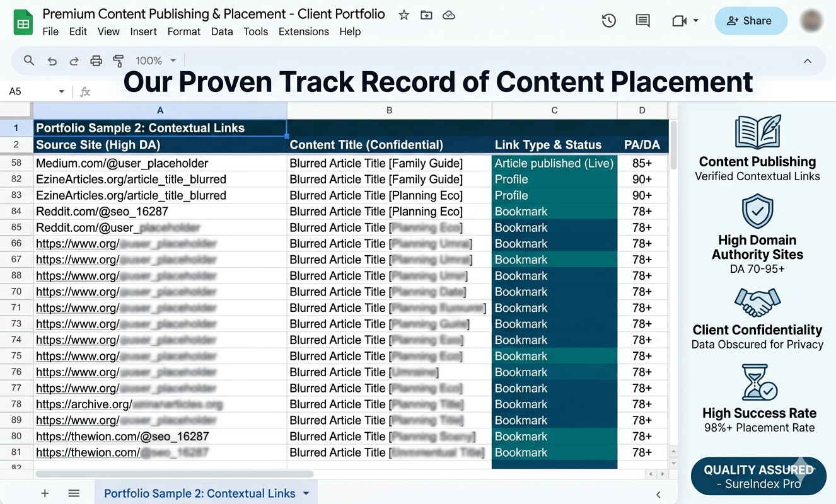Open the sheet tab menu for Portfolio Sample 2
The width and height of the screenshot is (836, 504).
tap(306, 493)
